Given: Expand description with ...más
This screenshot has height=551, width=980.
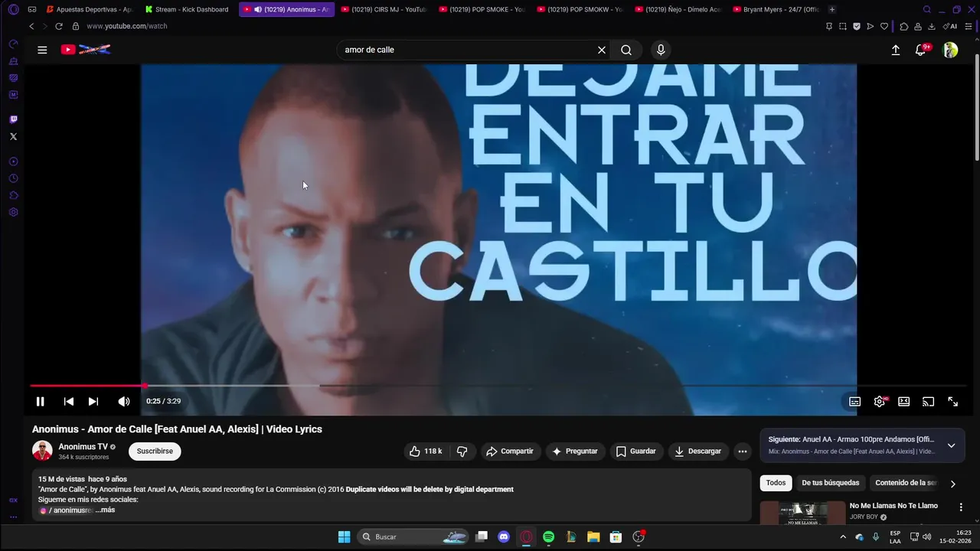Looking at the screenshot, I should click(105, 510).
